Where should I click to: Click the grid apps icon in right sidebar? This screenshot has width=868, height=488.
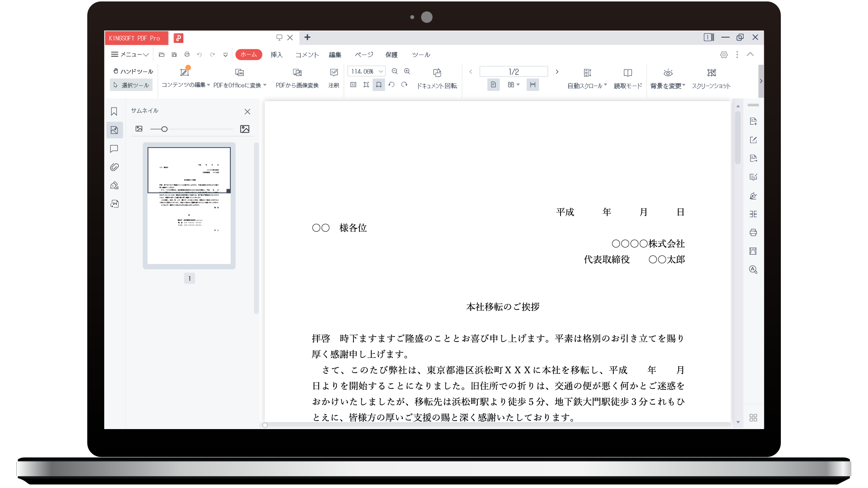[x=753, y=418]
